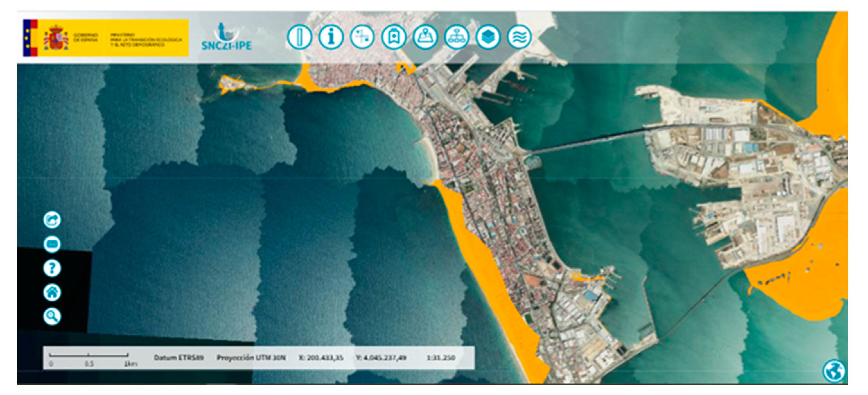
Task: Click the globe basemap icon
Action: point(834,371)
